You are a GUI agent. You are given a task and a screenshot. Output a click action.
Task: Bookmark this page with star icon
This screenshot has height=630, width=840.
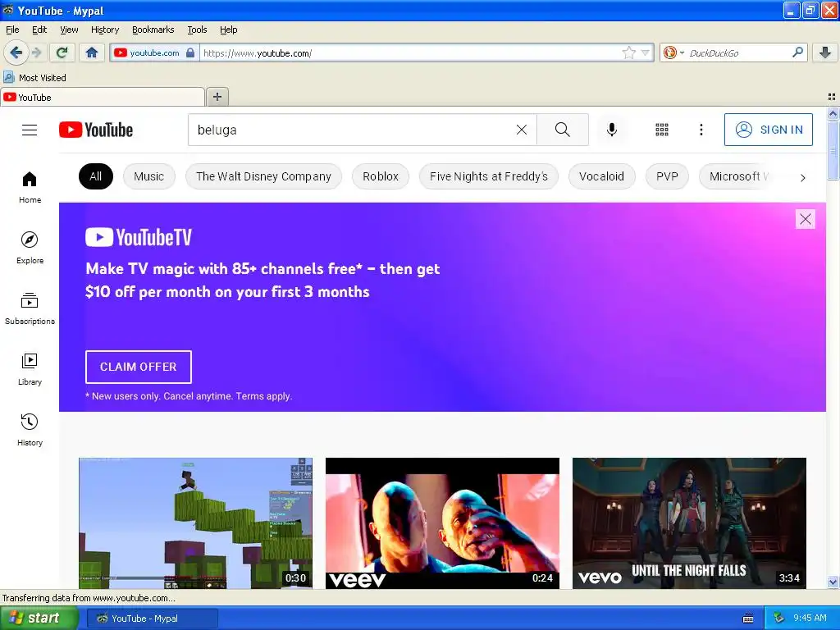[629, 52]
